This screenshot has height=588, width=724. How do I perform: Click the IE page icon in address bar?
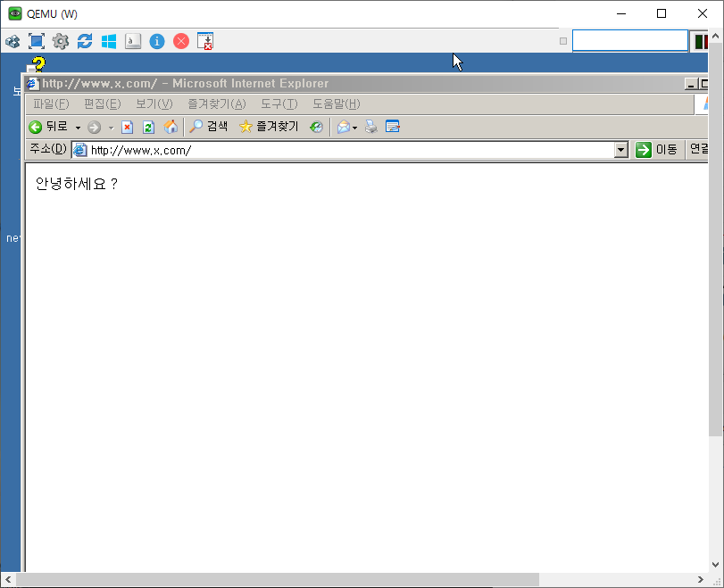pos(80,150)
